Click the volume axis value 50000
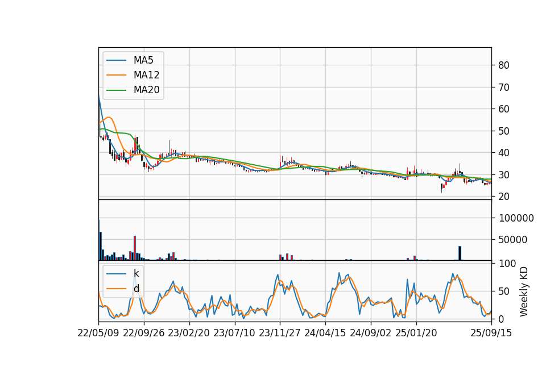This screenshot has width=546, height=392. pyautogui.click(x=512, y=240)
